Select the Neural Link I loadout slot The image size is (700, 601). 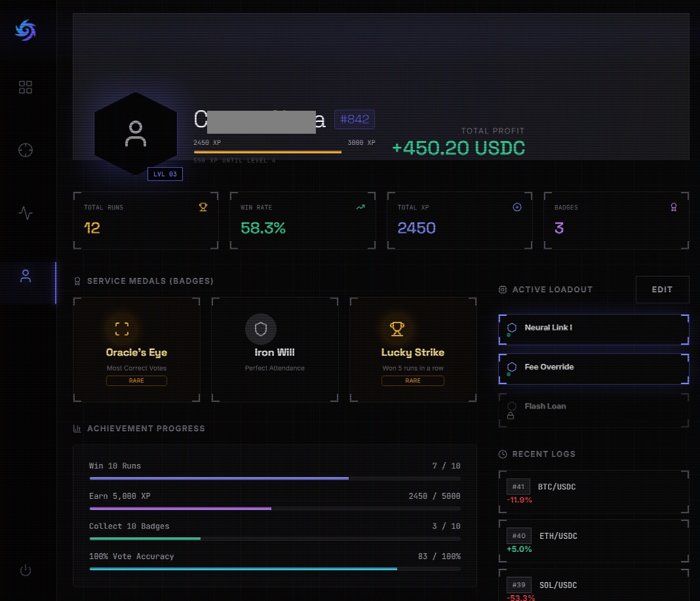pos(594,330)
